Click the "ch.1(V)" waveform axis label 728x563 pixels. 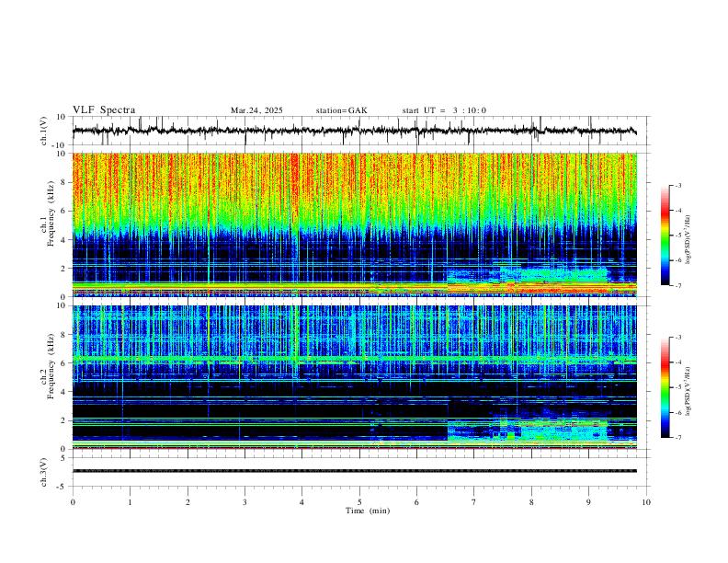[x=44, y=131]
